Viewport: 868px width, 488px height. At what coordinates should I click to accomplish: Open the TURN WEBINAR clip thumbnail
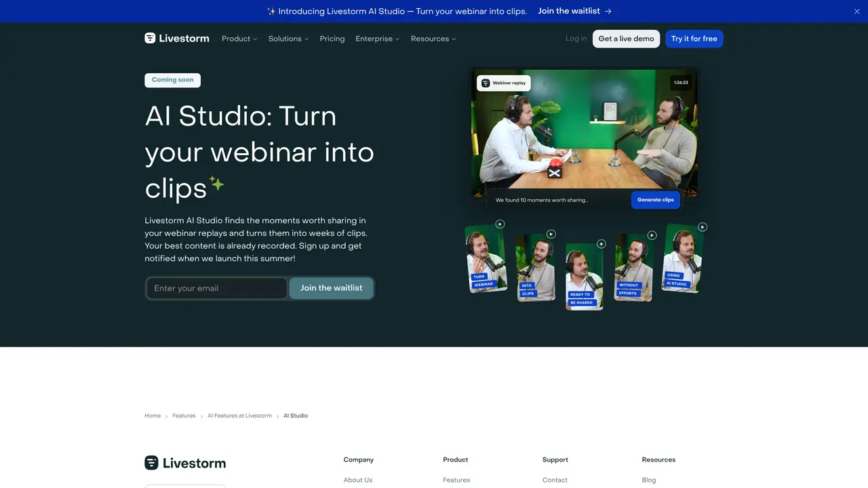[x=486, y=259]
